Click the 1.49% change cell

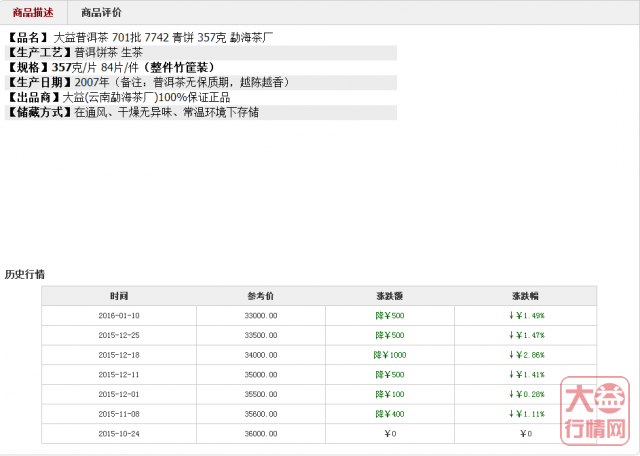pyautogui.click(x=525, y=316)
